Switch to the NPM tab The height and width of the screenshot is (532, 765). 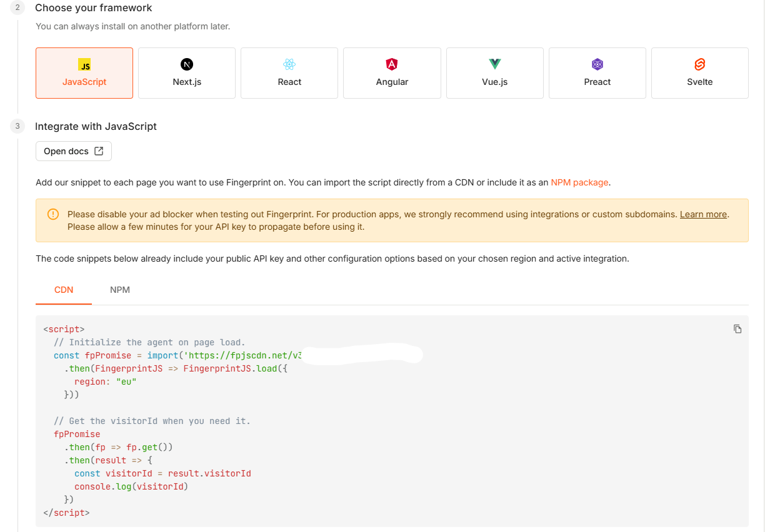120,290
